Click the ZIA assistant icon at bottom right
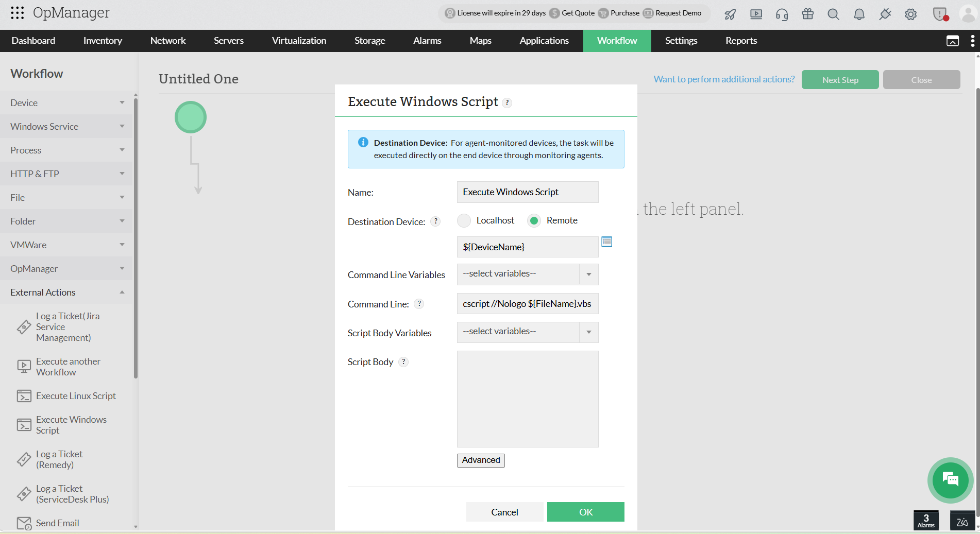 (962, 521)
